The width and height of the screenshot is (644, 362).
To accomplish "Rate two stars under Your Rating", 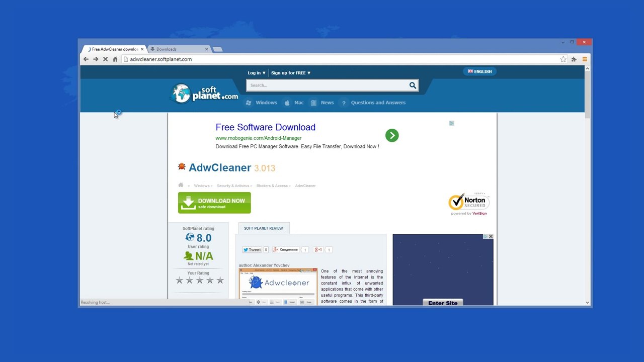I will coord(190,281).
